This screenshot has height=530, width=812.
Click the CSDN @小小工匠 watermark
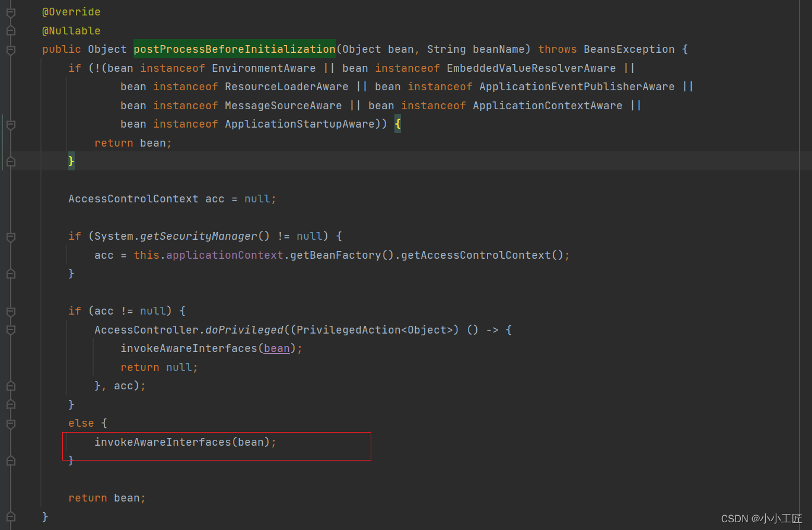point(762,519)
